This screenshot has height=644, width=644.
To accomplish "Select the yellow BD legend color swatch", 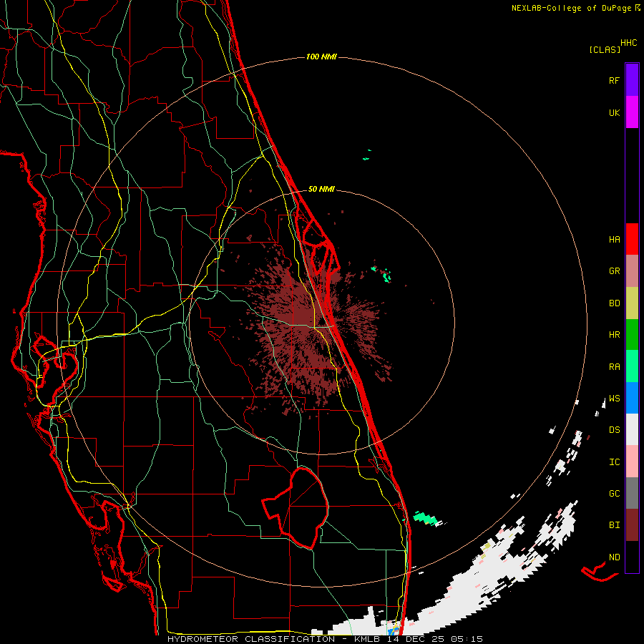I will [x=632, y=303].
